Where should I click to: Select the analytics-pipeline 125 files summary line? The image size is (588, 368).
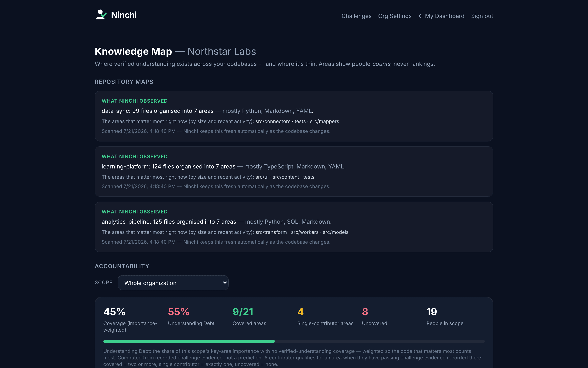216,222
